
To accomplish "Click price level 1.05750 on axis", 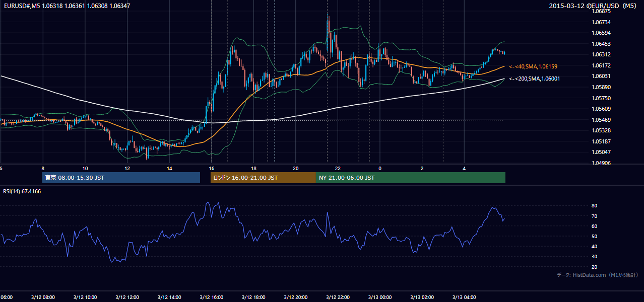I will click(601, 98).
